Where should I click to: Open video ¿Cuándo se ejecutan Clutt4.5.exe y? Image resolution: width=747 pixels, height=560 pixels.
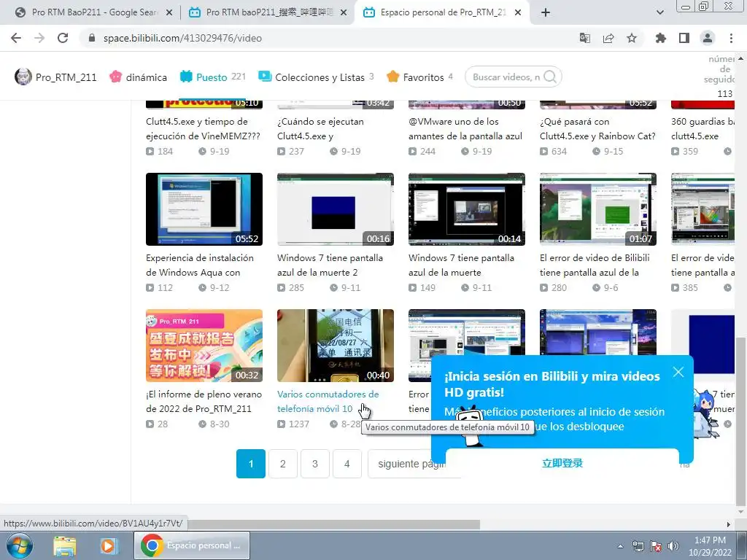320,128
